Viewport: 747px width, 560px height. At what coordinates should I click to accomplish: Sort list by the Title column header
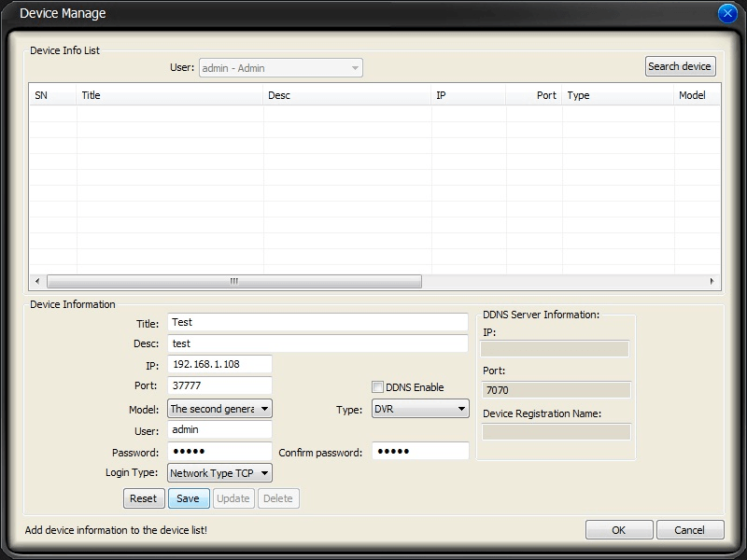click(x=170, y=95)
